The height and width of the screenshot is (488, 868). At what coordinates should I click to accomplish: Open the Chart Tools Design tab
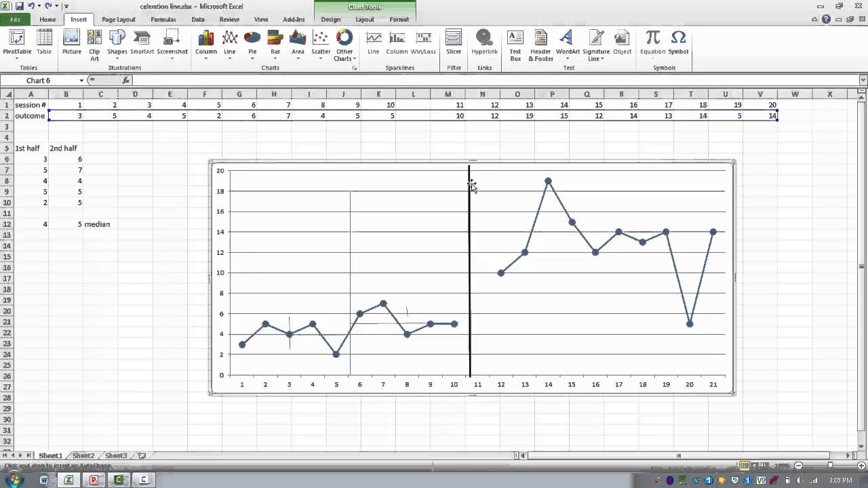pos(331,20)
